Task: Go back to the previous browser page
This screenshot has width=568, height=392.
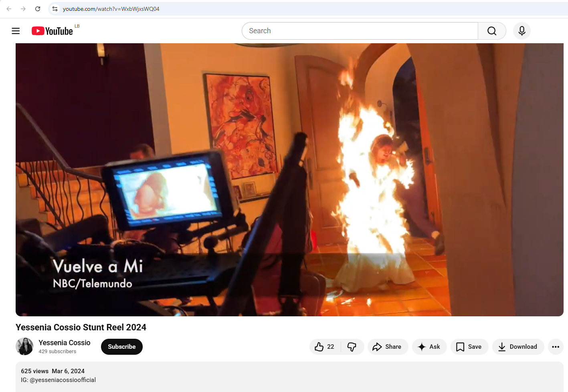Action: coord(9,9)
